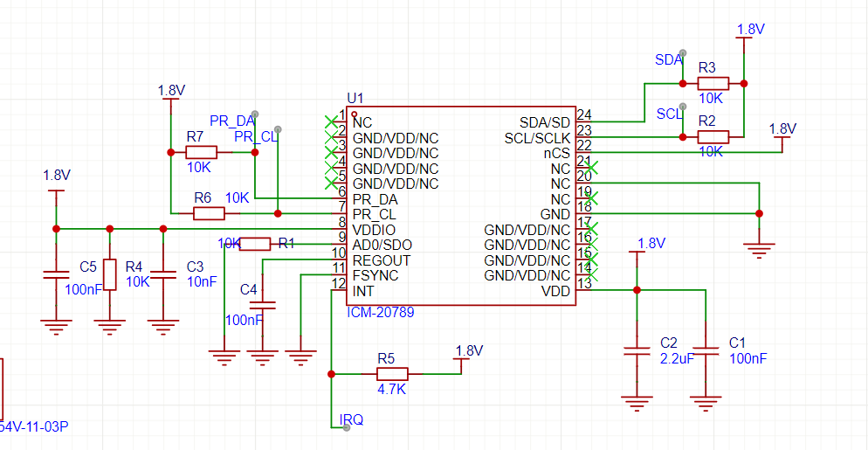Select the nCS pin name

[x=557, y=152]
